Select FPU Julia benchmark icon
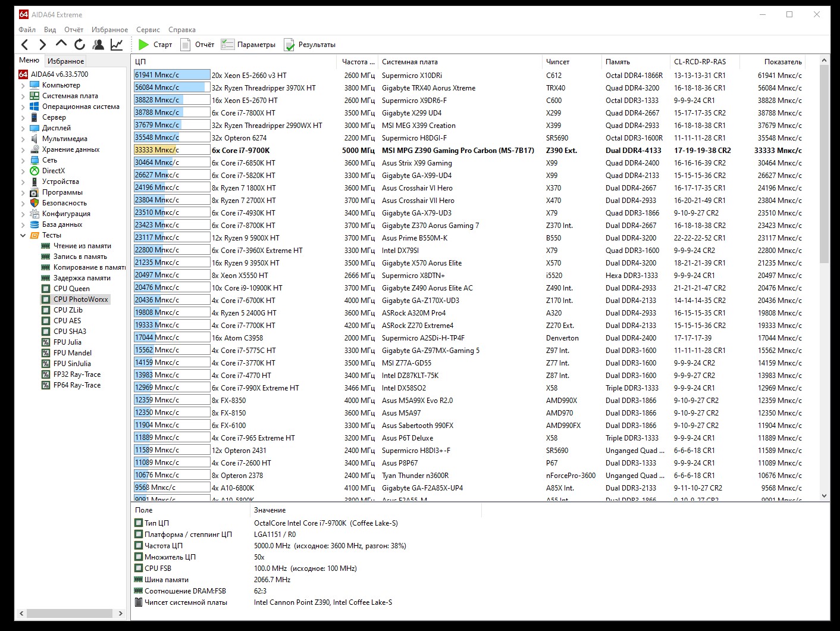Image resolution: width=840 pixels, height=631 pixels. [46, 342]
